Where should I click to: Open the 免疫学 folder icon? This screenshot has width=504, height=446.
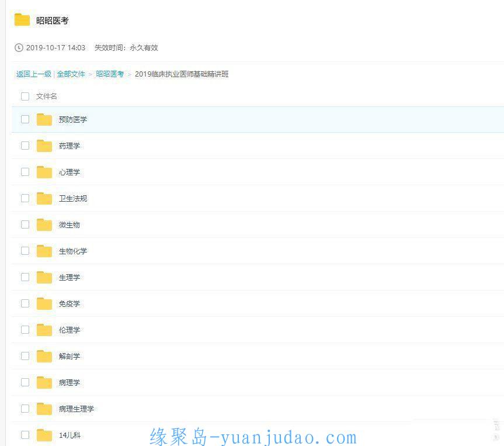[44, 303]
